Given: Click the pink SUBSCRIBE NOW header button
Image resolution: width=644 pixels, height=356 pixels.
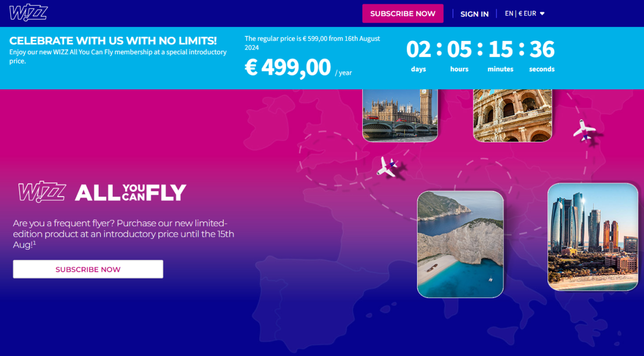Looking at the screenshot, I should [402, 13].
